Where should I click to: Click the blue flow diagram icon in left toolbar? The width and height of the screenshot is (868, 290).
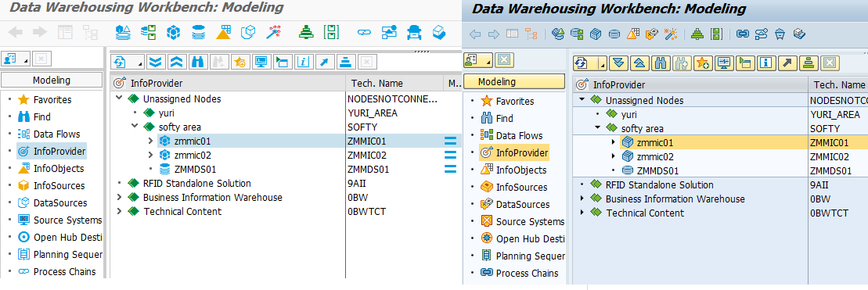389,33
